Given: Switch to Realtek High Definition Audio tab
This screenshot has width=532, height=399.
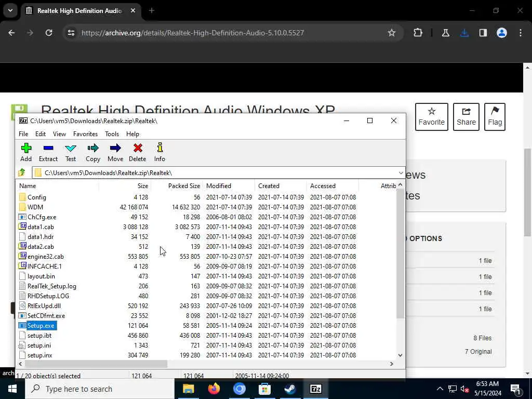Looking at the screenshot, I should tap(82, 10).
